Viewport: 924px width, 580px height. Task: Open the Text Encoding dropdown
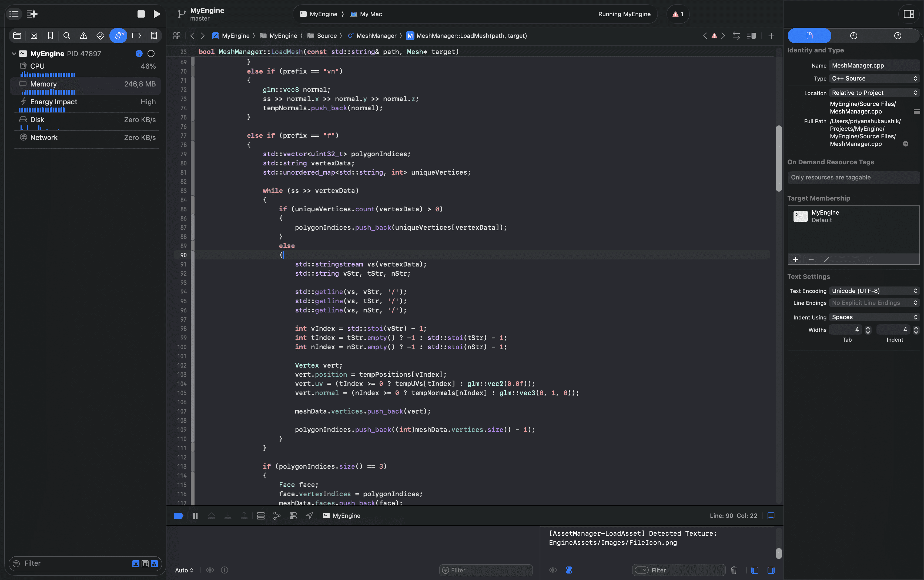point(874,291)
